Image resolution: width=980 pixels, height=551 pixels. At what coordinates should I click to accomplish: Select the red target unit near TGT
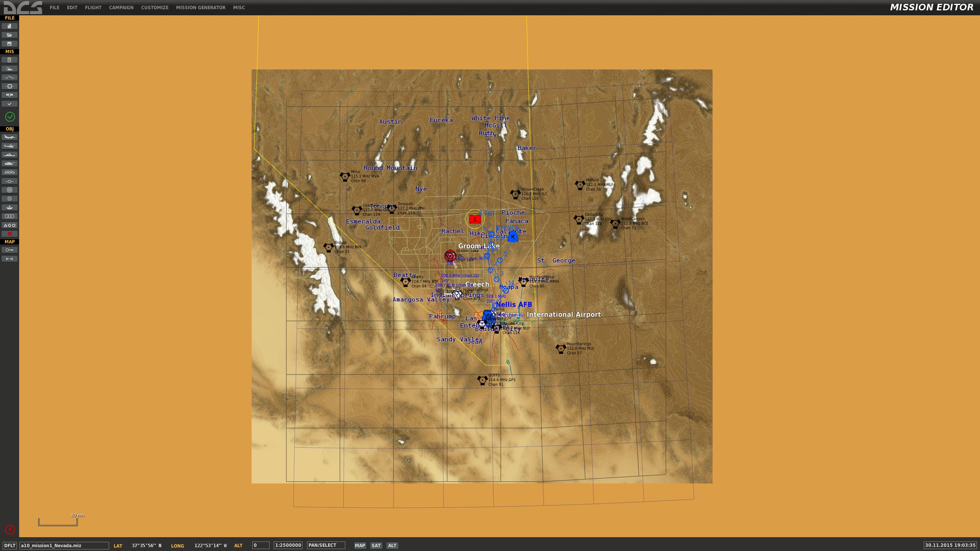pos(475,219)
